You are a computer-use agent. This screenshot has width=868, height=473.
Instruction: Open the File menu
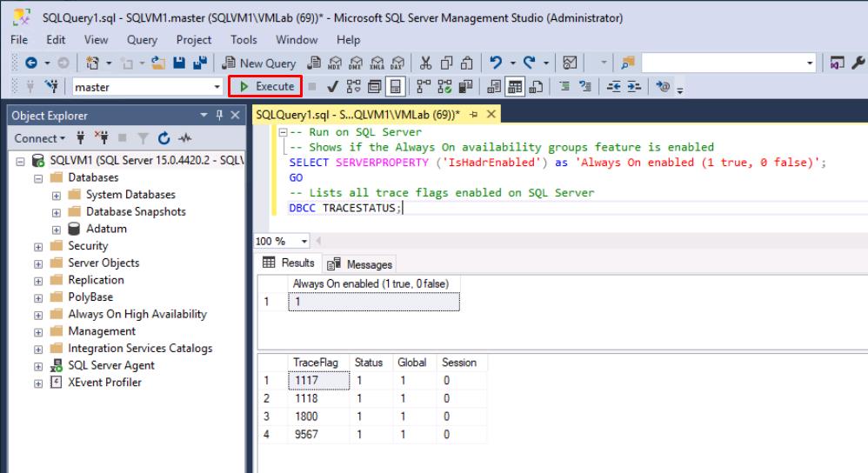point(19,40)
